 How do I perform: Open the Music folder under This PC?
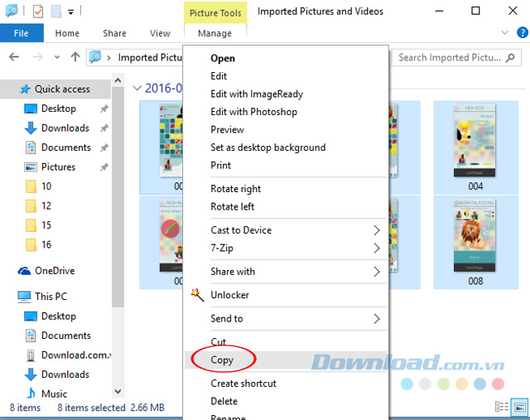pos(55,393)
